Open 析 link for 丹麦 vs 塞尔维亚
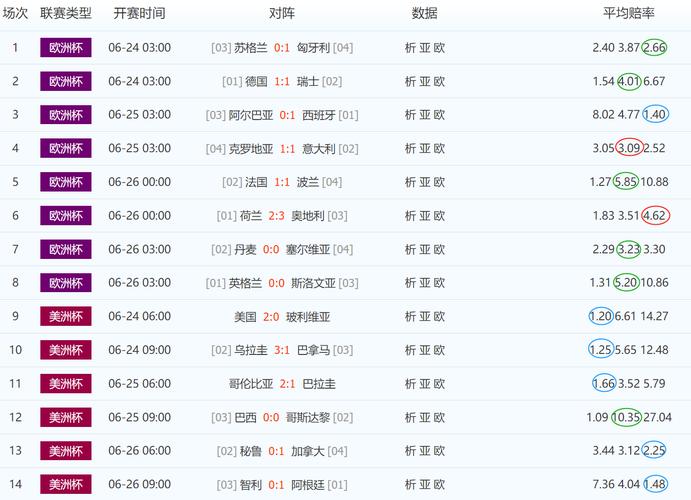The width and height of the screenshot is (691, 500). pos(410,250)
